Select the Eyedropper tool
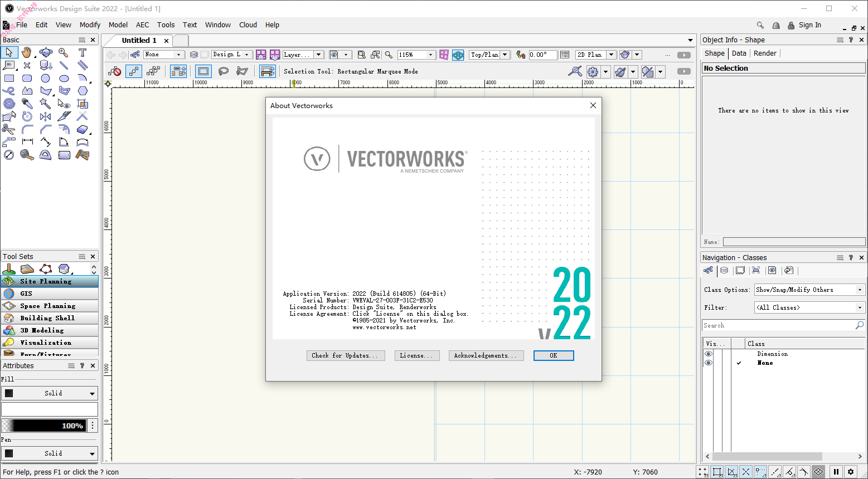868x479 pixels. coord(27,104)
